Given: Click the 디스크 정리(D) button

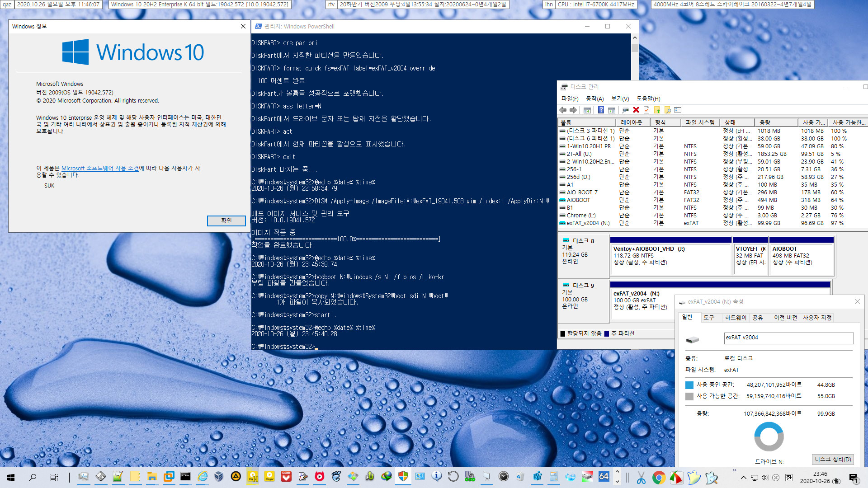Looking at the screenshot, I should [833, 459].
